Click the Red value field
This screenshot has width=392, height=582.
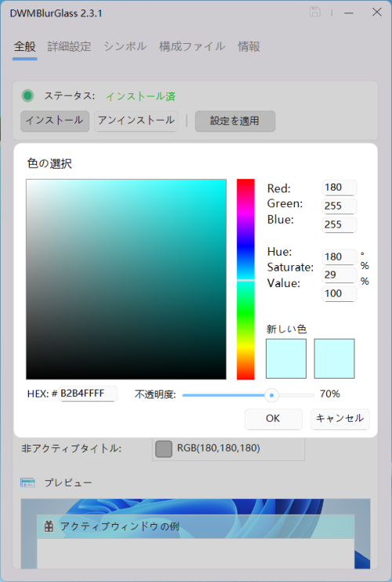pos(339,187)
